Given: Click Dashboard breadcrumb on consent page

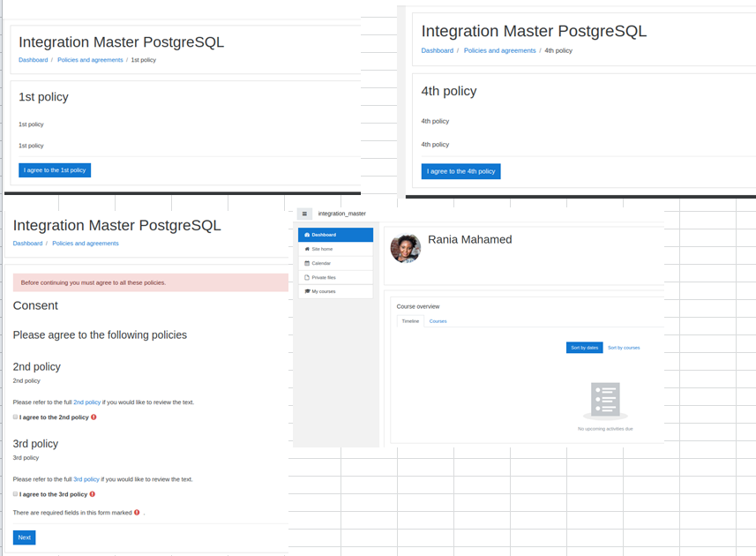Looking at the screenshot, I should (27, 244).
